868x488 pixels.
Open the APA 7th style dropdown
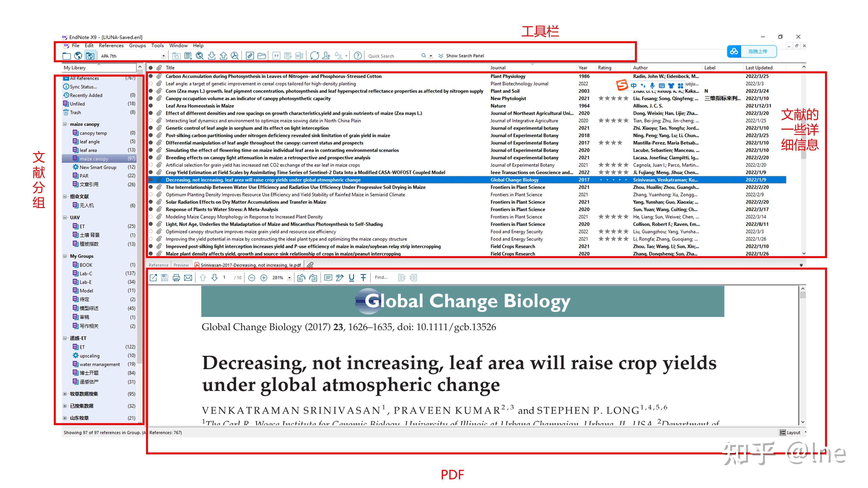pyautogui.click(x=163, y=56)
